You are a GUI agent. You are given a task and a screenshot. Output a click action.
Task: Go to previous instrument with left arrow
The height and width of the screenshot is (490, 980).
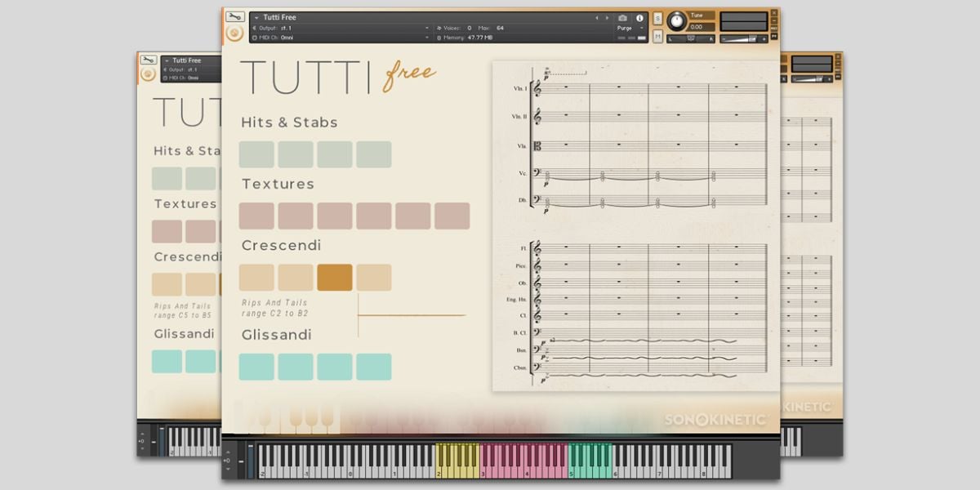[596, 17]
